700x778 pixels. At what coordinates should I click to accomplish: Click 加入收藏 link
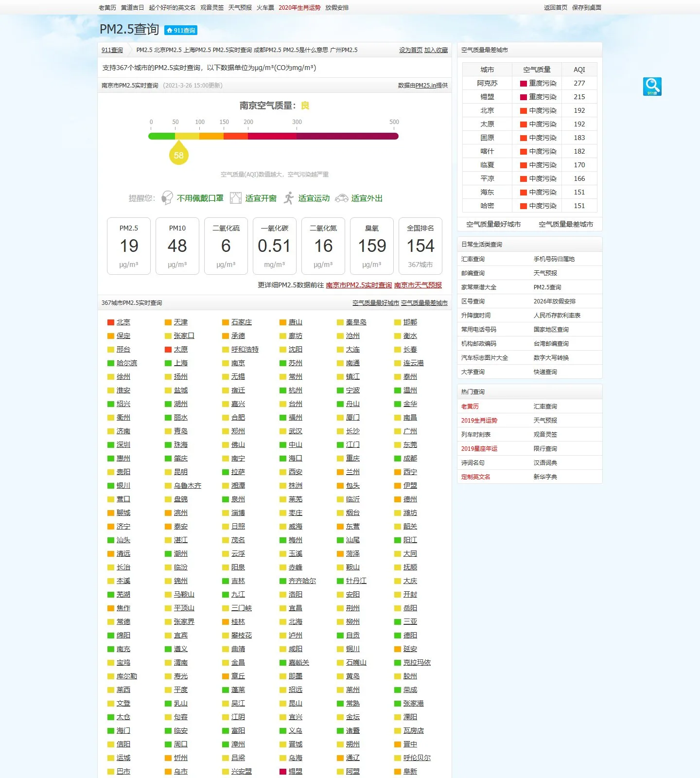click(x=436, y=50)
